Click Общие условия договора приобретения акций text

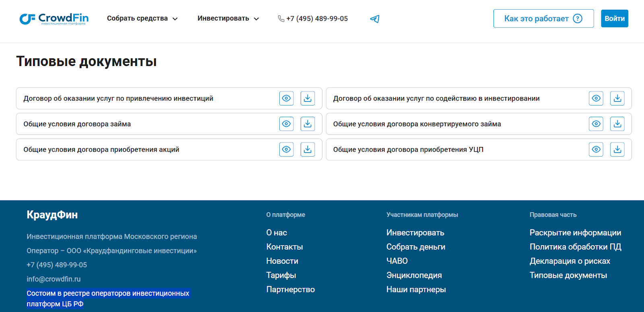(101, 149)
